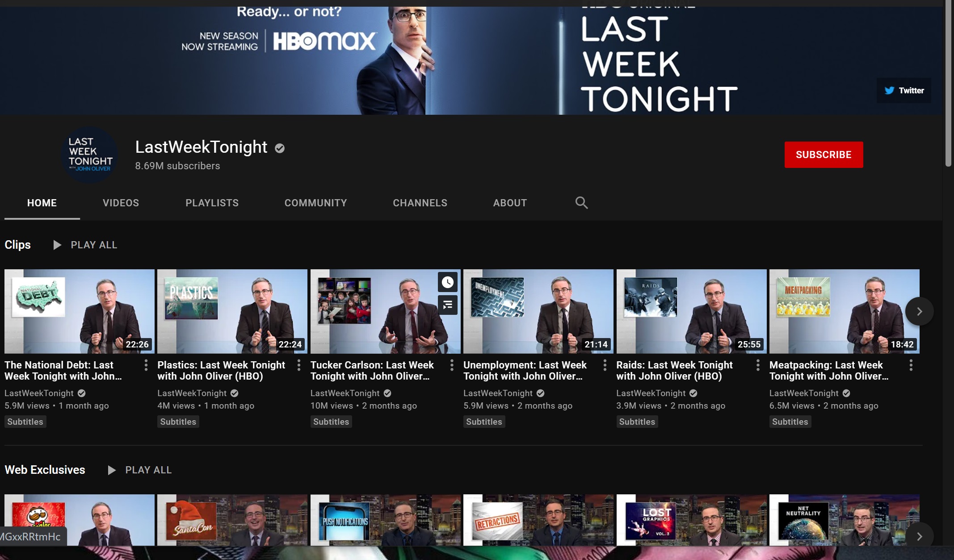Click LastWeekTonight channel name under Plastics video

192,393
